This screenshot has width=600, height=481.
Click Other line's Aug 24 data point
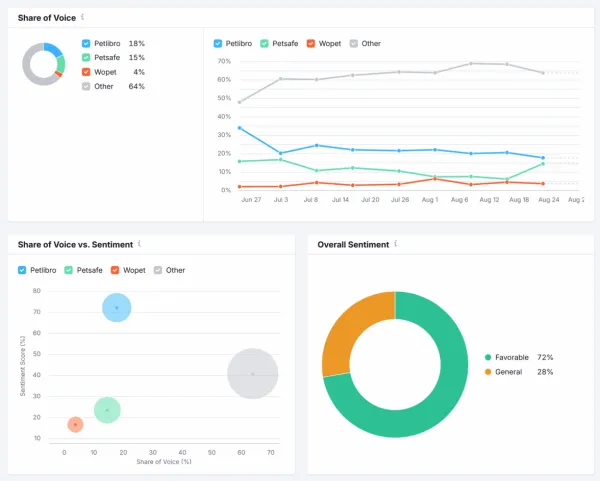(x=543, y=73)
